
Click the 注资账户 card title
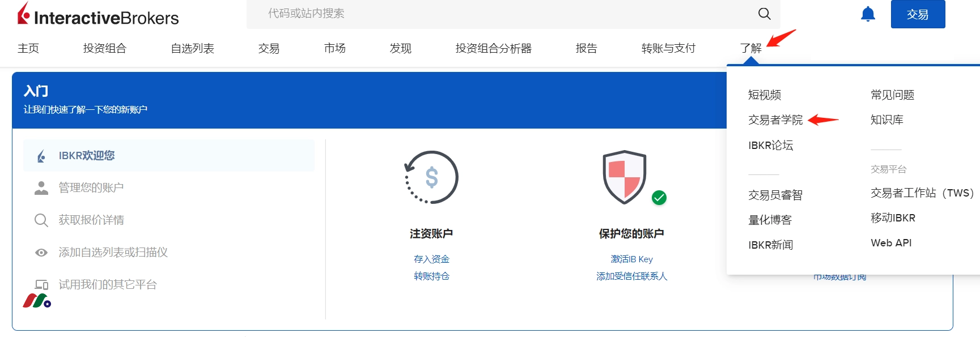click(x=431, y=234)
